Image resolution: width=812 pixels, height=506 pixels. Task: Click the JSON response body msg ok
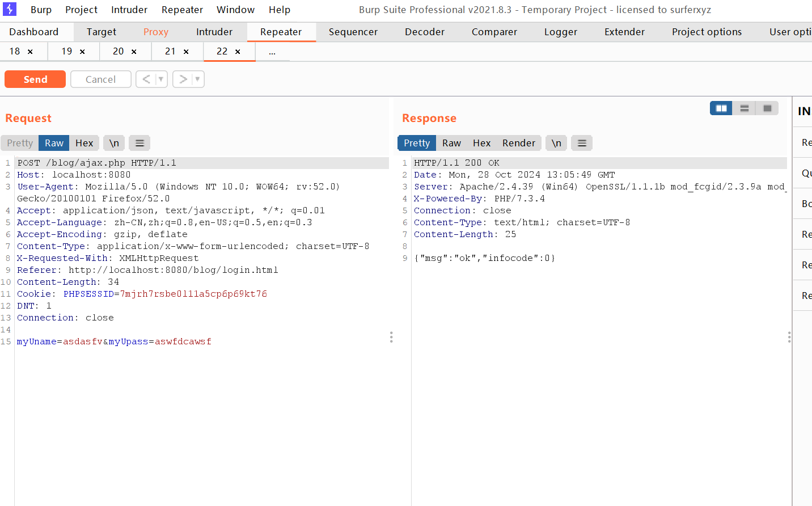tap(484, 258)
